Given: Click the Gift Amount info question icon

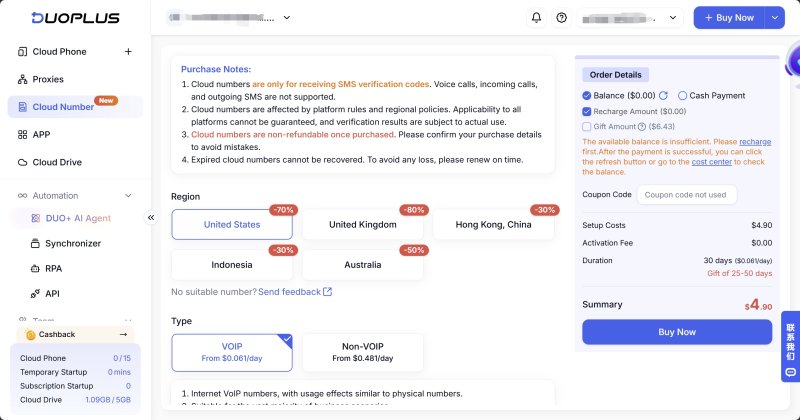Looking at the screenshot, I should pos(642,127).
